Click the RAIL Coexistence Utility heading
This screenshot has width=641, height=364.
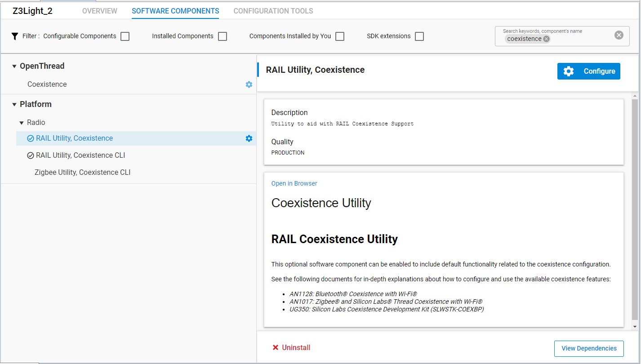tap(334, 239)
